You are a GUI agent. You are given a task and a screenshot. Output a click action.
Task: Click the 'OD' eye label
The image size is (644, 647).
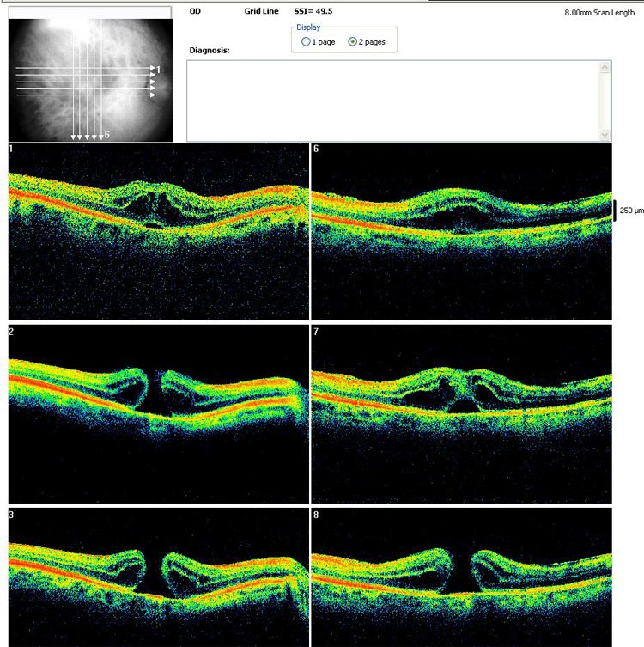tap(195, 11)
